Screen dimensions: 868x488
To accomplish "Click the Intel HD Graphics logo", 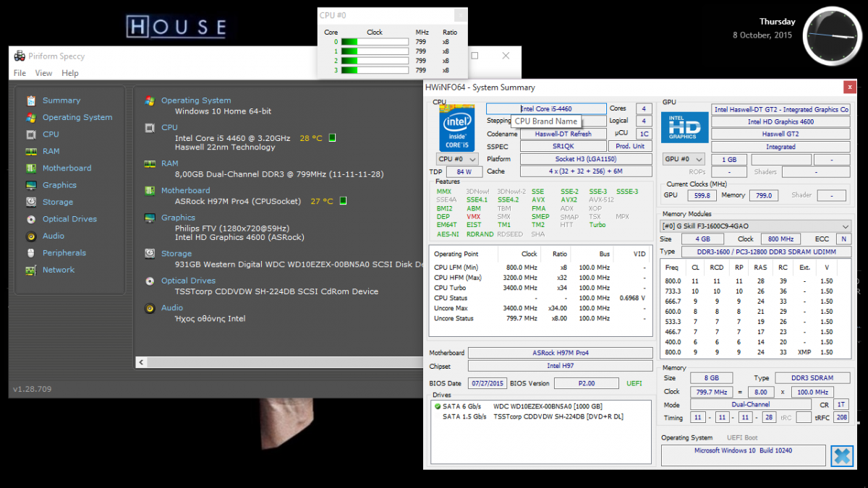I will click(684, 128).
